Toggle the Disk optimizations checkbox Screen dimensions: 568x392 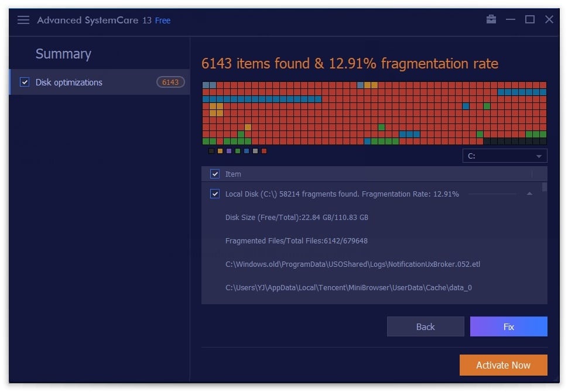coord(24,82)
